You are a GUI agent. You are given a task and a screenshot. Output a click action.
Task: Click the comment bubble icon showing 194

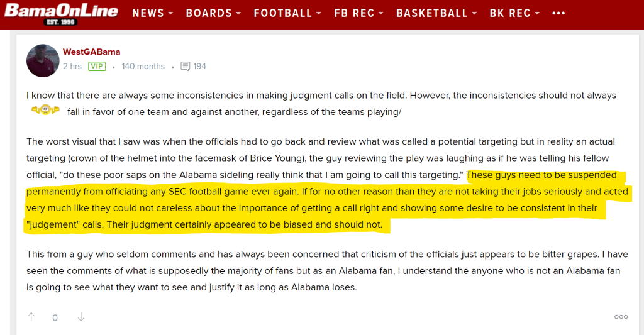coord(186,66)
